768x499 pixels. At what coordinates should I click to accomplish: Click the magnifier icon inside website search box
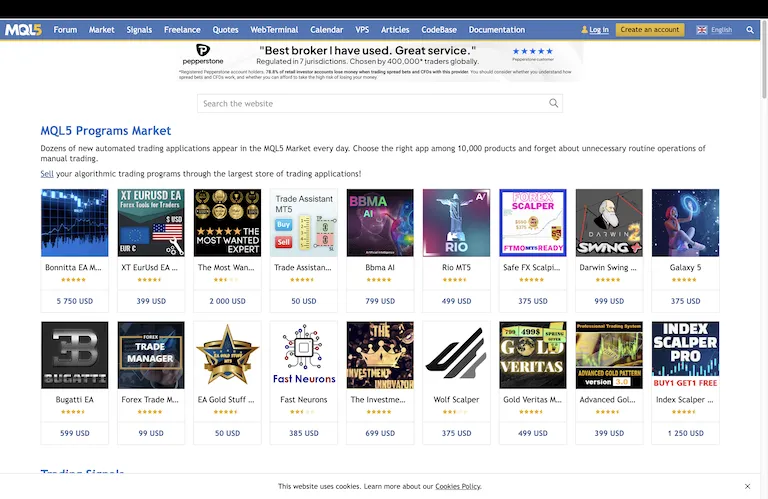click(553, 103)
